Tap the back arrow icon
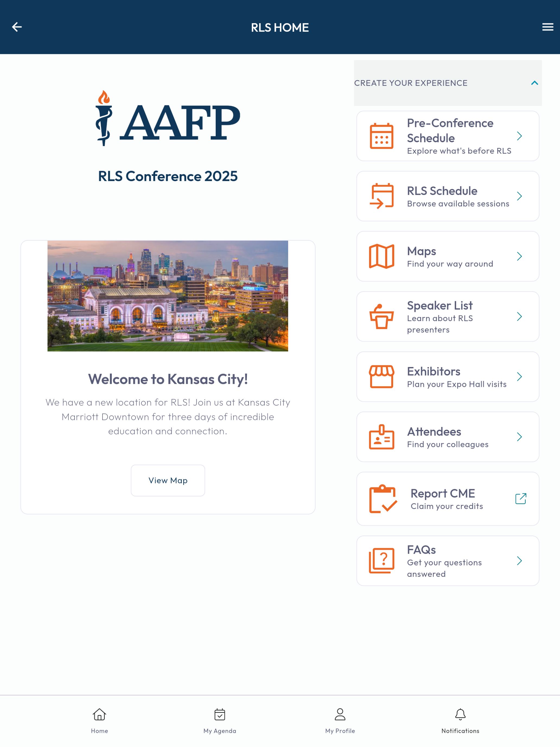The height and width of the screenshot is (747, 560). point(17,27)
